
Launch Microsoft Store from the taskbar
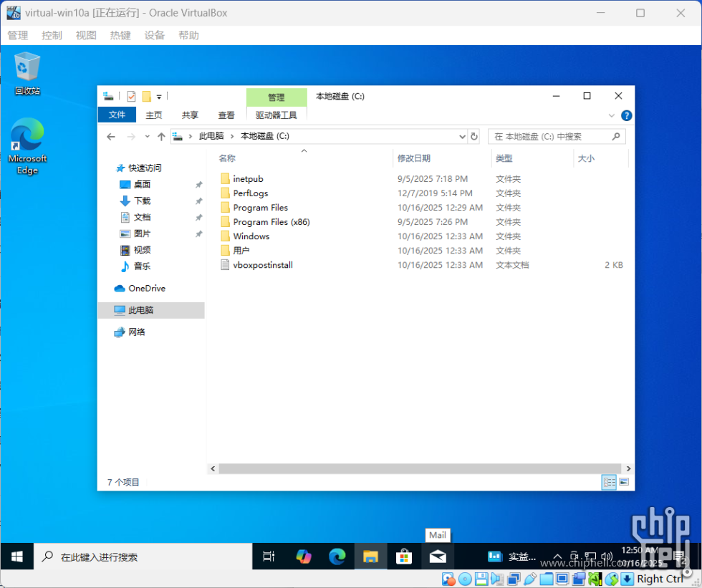(x=404, y=556)
